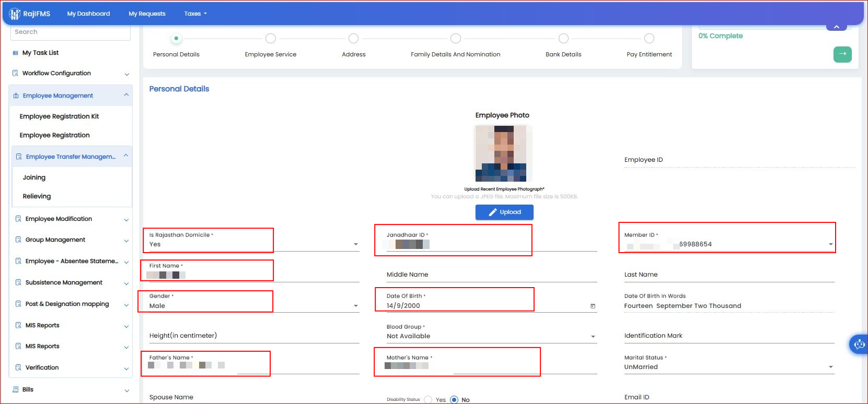Viewport: 868px width, 404px height.
Task: Click the Bills sidebar icon
Action: pyautogui.click(x=15, y=389)
